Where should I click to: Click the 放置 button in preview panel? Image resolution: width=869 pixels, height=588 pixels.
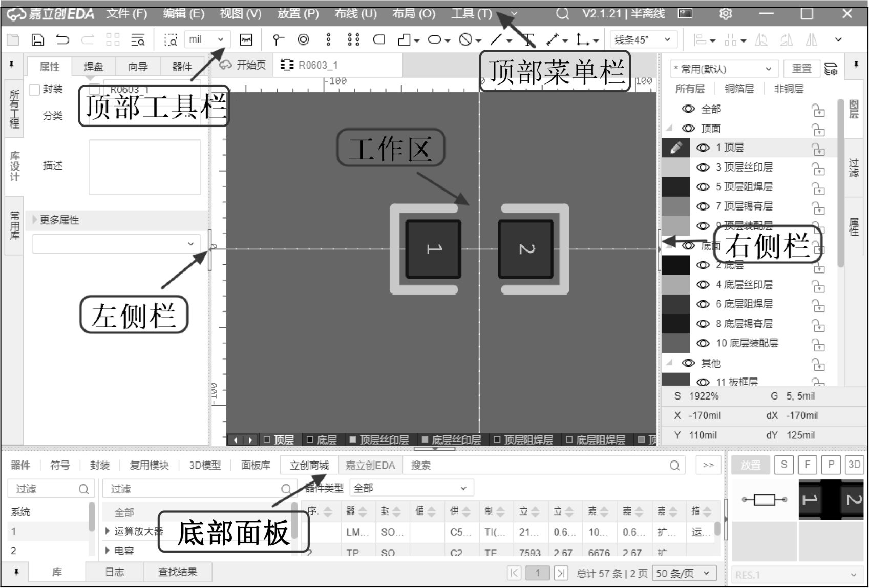coord(751,465)
